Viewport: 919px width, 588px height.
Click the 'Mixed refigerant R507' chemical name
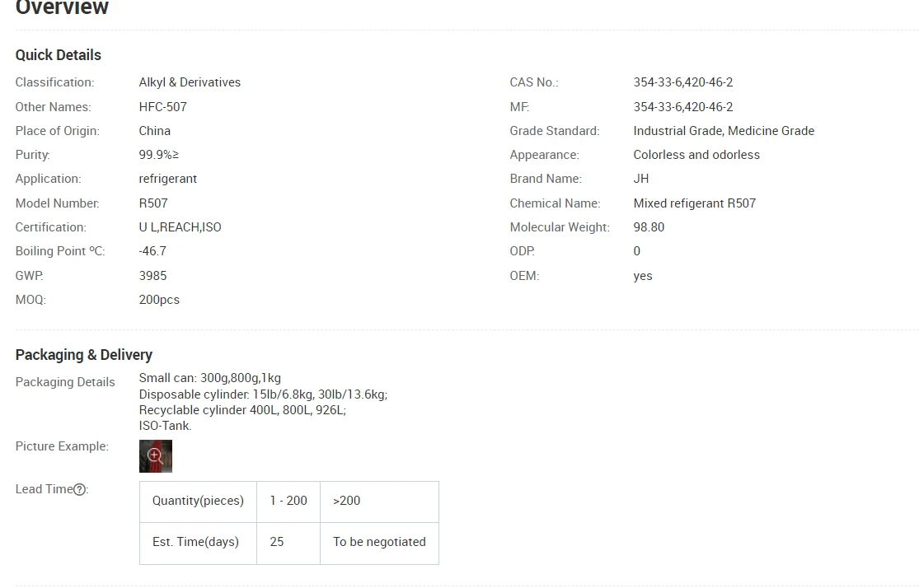click(x=695, y=203)
